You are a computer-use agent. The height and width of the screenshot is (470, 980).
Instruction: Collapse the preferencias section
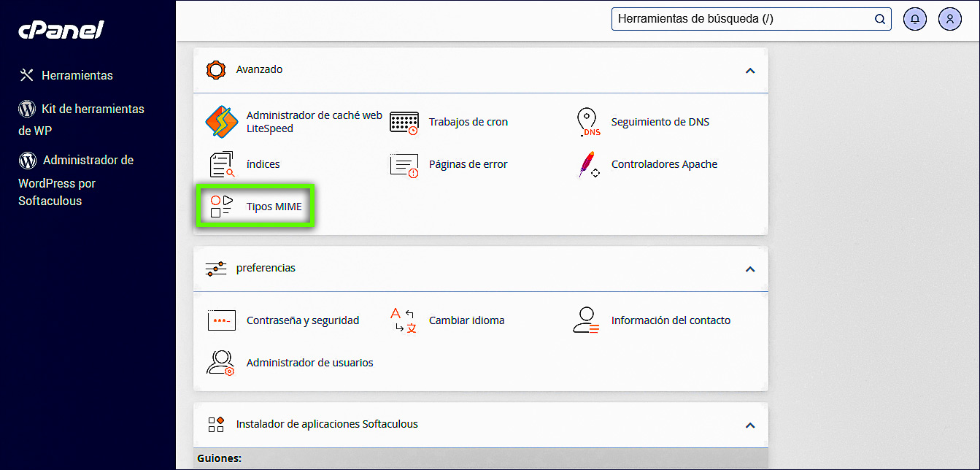[750, 269]
